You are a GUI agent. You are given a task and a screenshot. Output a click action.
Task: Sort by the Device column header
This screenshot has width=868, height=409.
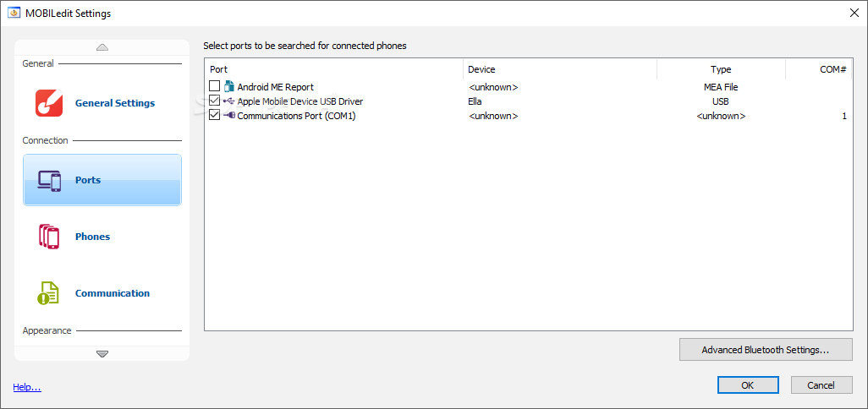[x=560, y=69]
